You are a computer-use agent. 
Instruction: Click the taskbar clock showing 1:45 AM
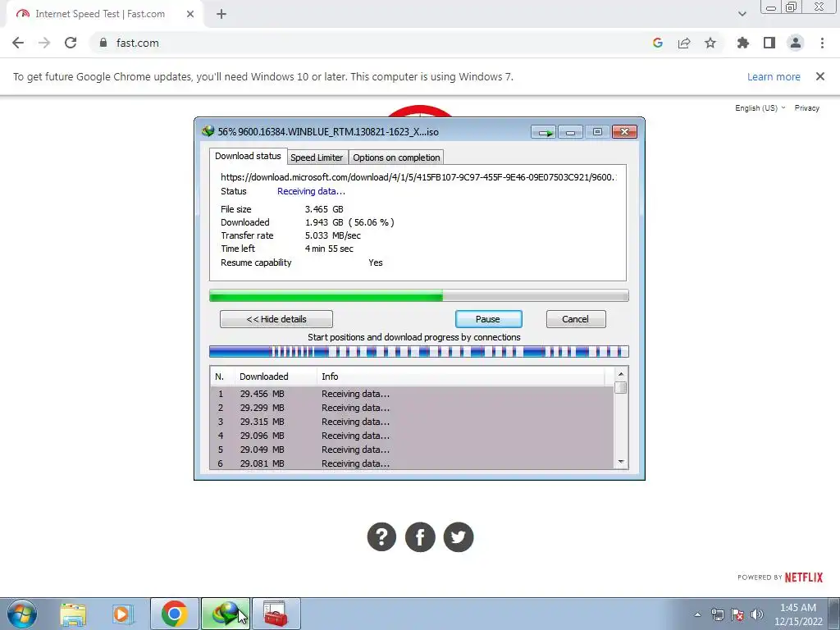[x=798, y=614]
